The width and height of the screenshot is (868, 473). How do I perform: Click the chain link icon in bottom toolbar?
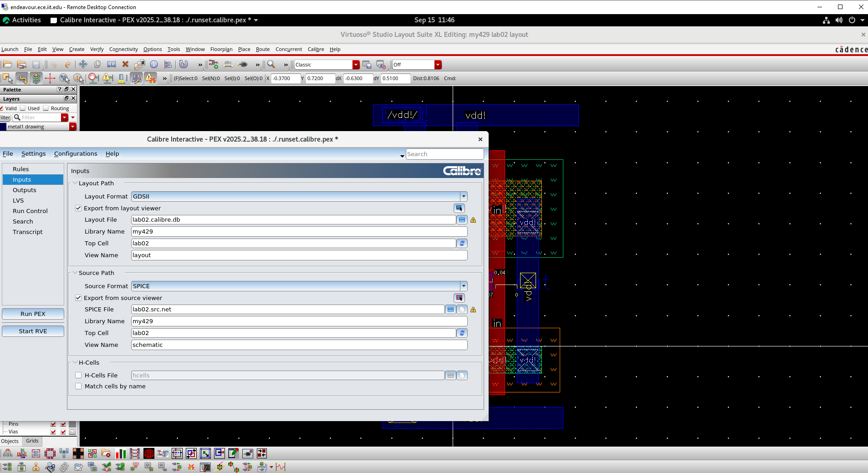click(x=64, y=467)
